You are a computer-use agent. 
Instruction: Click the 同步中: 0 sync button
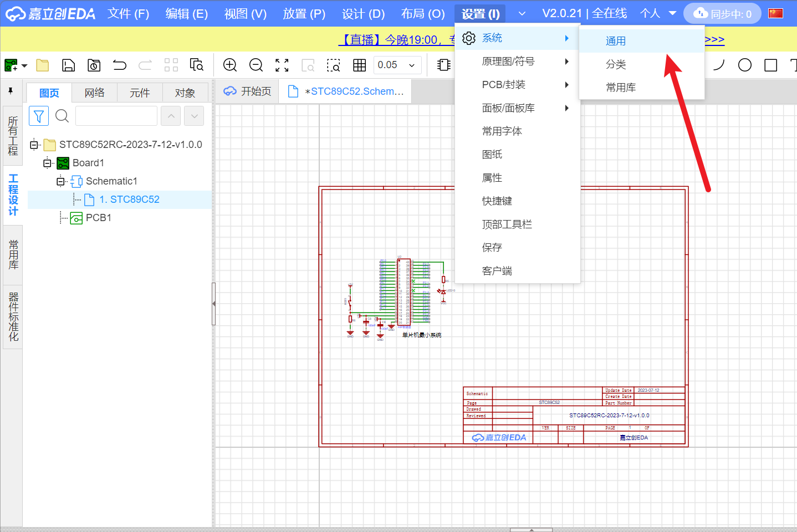tap(722, 13)
